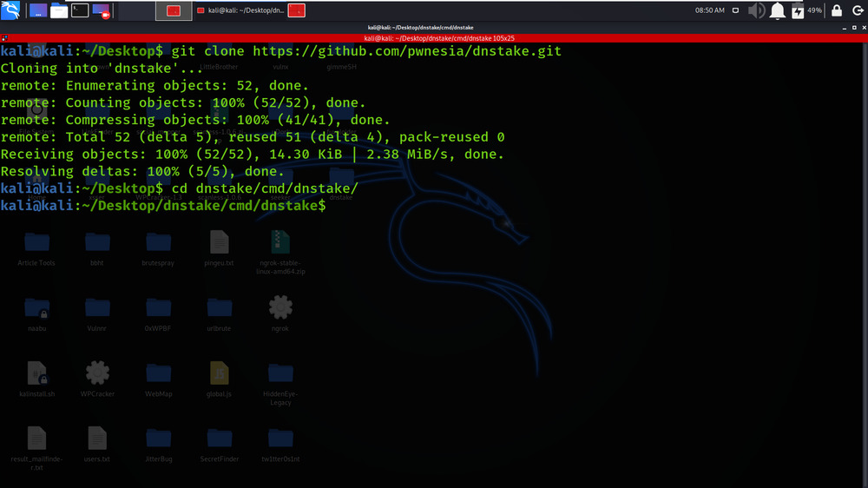This screenshot has width=868, height=488.
Task: Click the "cd dnstake/cmd/dnstake/" command line
Action: coord(180,188)
